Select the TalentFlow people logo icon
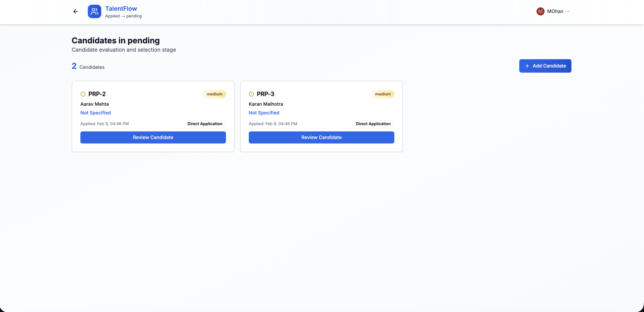The height and width of the screenshot is (312, 644). click(94, 11)
